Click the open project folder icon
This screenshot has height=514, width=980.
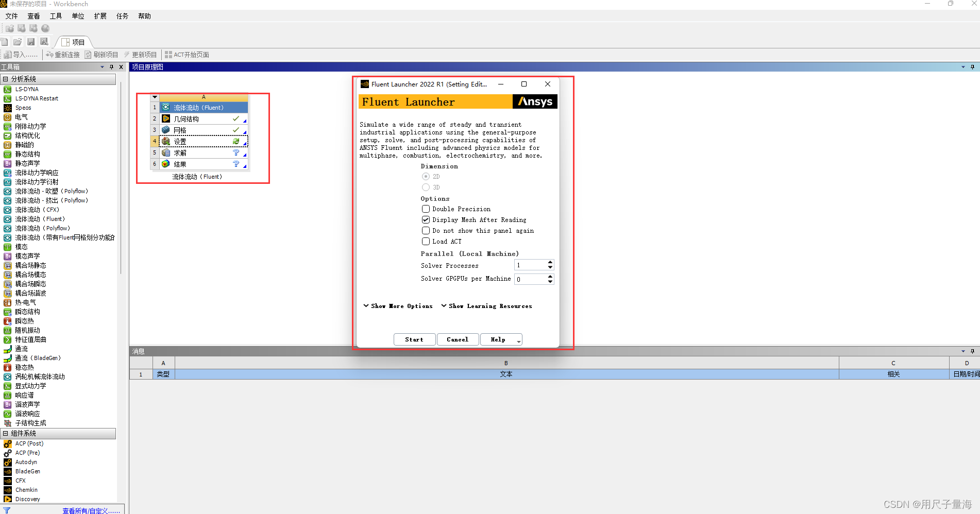[18, 42]
